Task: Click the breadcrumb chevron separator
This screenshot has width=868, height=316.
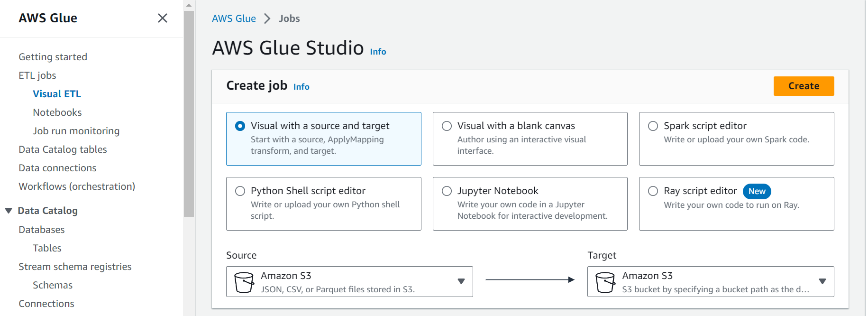Action: (267, 19)
